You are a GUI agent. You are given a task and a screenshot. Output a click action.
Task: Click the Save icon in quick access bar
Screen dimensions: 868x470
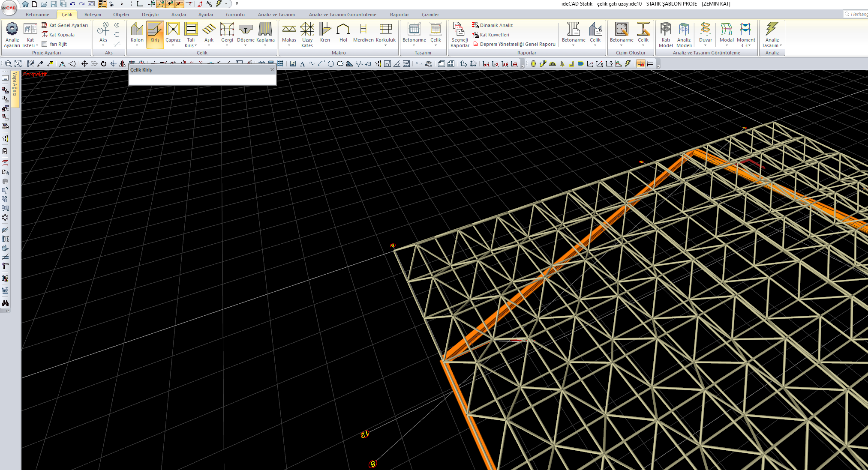[54, 4]
